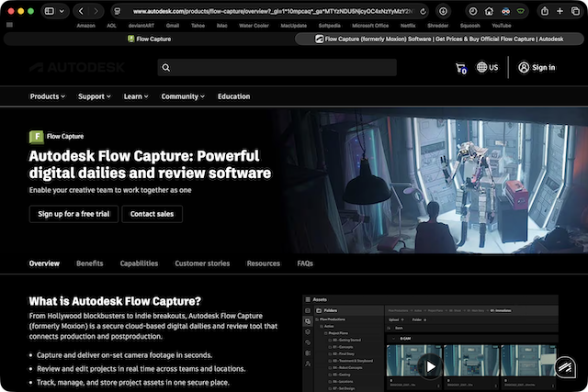Click the Contact sales button
Image resolution: width=588 pixels, height=392 pixels.
tap(152, 214)
